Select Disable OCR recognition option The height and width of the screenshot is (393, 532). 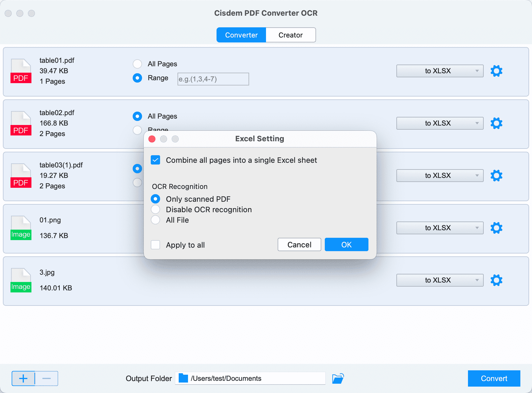[155, 209]
